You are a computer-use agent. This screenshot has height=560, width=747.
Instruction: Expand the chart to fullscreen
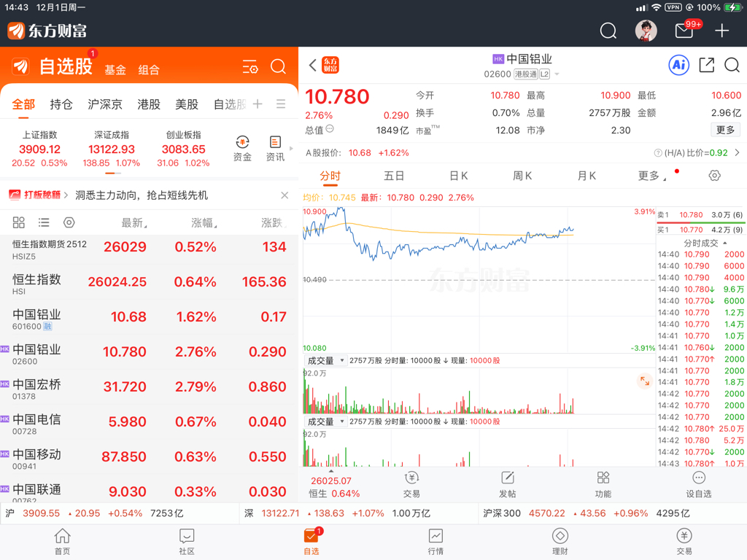click(645, 381)
